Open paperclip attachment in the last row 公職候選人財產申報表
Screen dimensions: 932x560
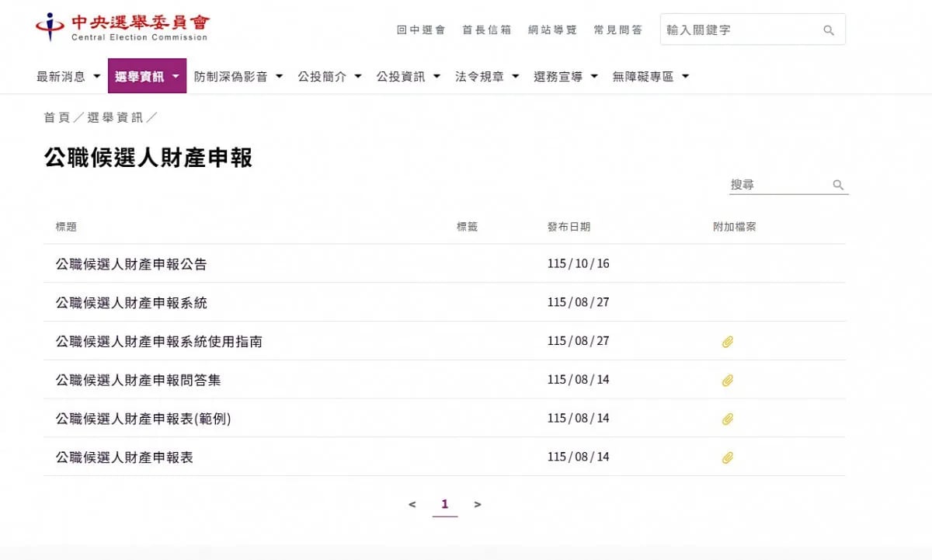727,458
